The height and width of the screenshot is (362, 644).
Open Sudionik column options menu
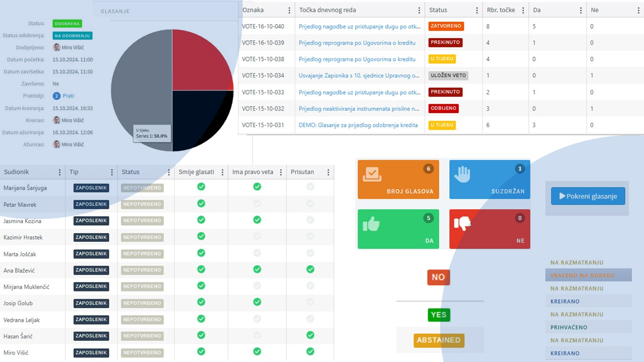(60, 172)
